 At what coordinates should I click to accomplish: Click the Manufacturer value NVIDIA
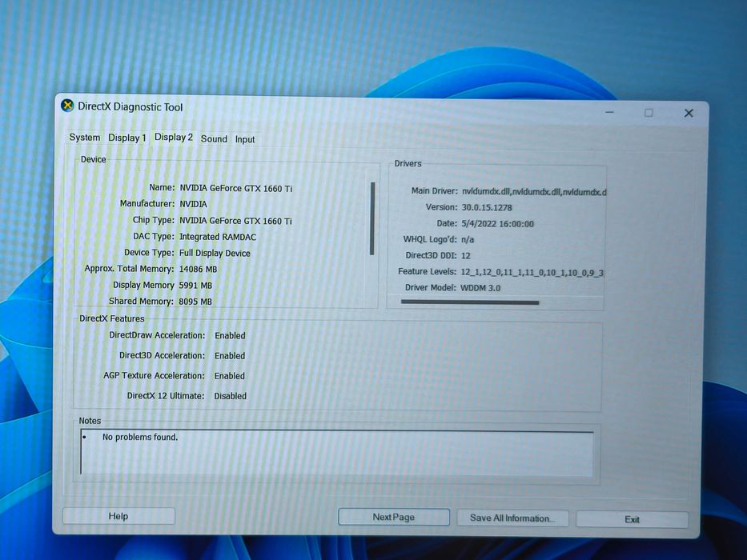tap(193, 204)
